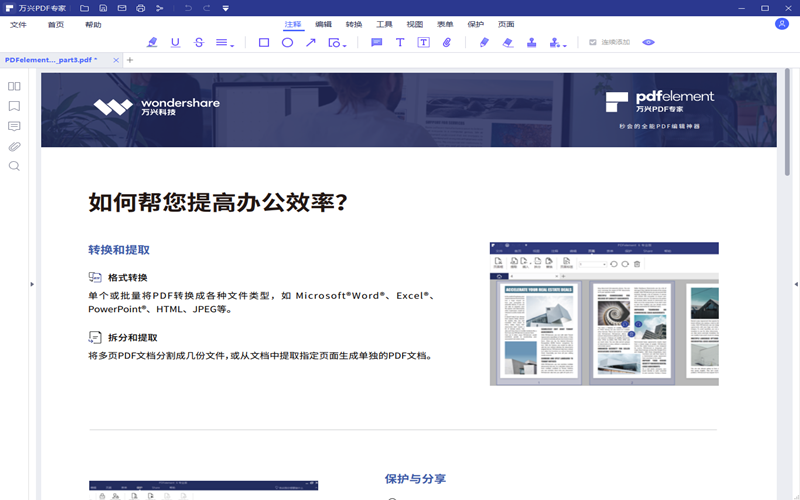This screenshot has height=500, width=800.
Task: Add a sticky note comment
Action: (x=377, y=43)
